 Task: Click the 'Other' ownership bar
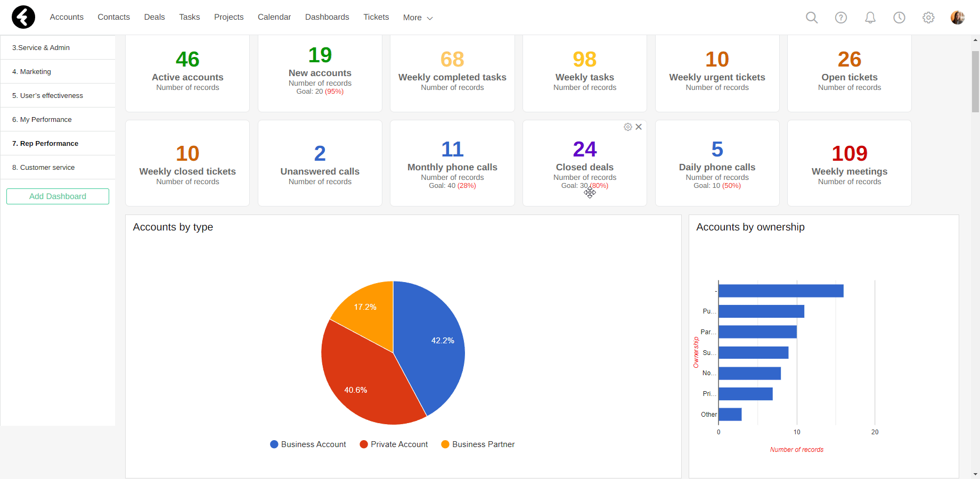click(730, 414)
